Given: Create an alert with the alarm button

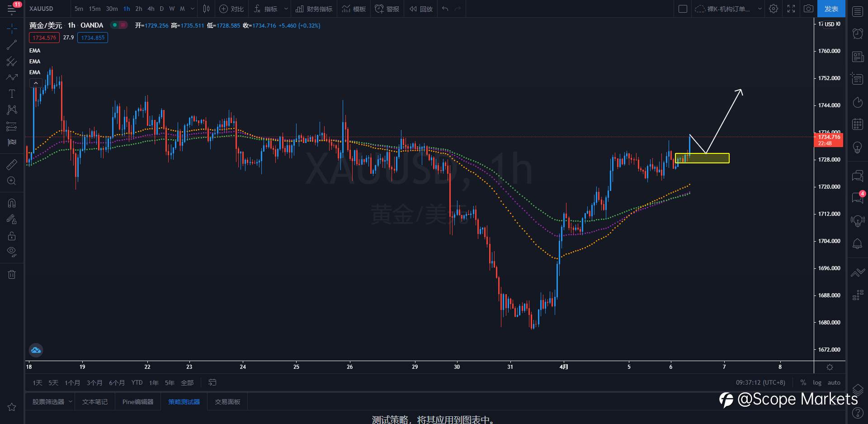Looking at the screenshot, I should pos(387,9).
